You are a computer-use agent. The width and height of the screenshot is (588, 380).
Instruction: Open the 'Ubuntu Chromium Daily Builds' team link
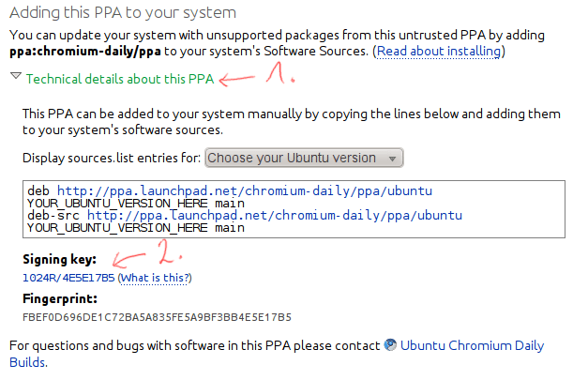(472, 345)
